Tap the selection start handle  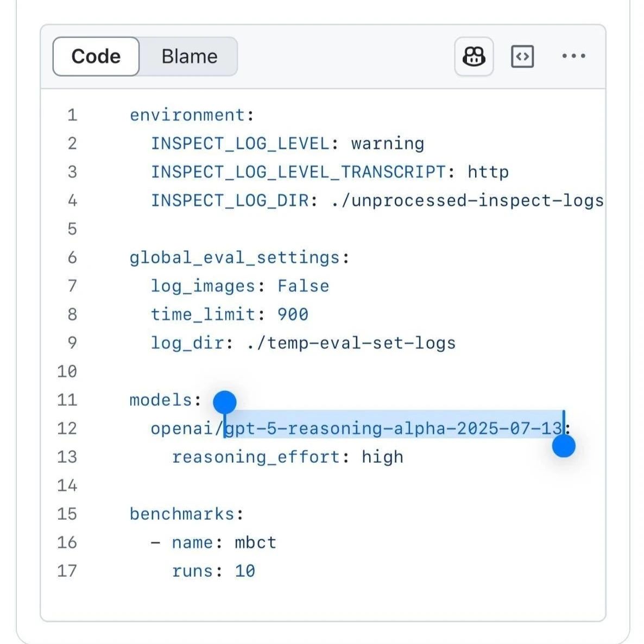click(225, 402)
